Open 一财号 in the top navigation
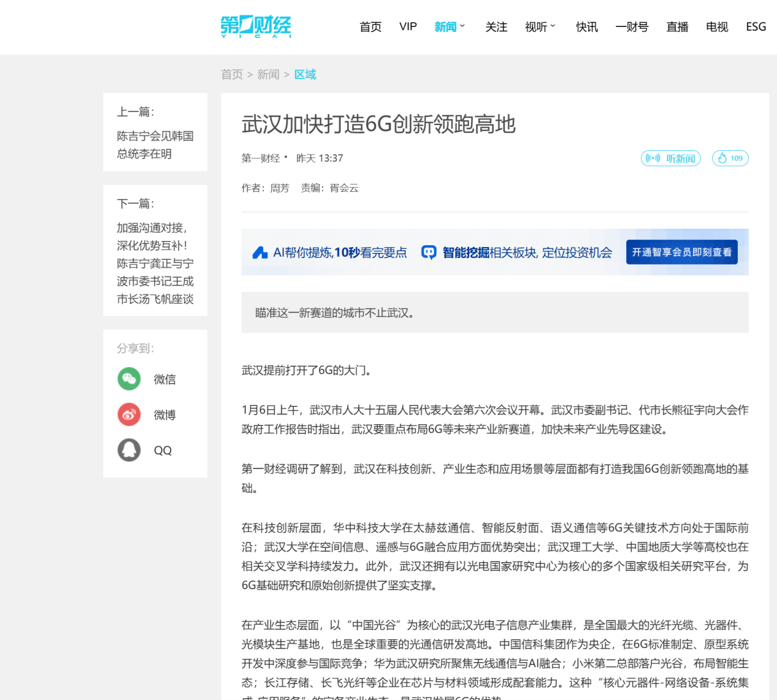This screenshot has width=777, height=700. pos(632,27)
